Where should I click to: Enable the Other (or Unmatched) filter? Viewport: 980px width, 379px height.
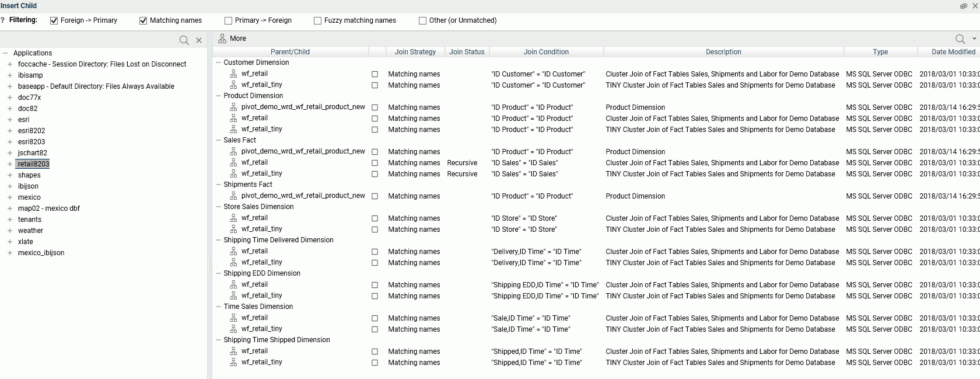click(x=422, y=20)
